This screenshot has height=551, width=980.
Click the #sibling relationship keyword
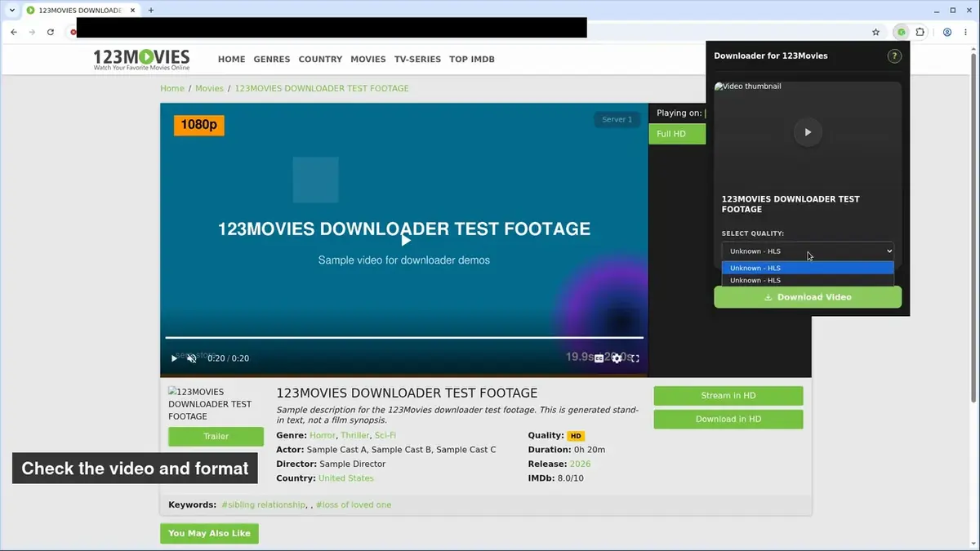pyautogui.click(x=263, y=504)
